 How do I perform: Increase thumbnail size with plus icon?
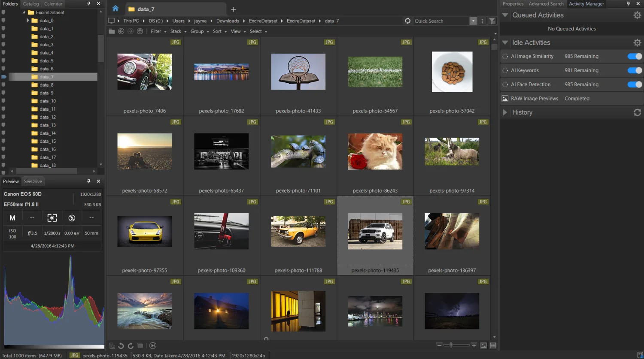(474, 345)
